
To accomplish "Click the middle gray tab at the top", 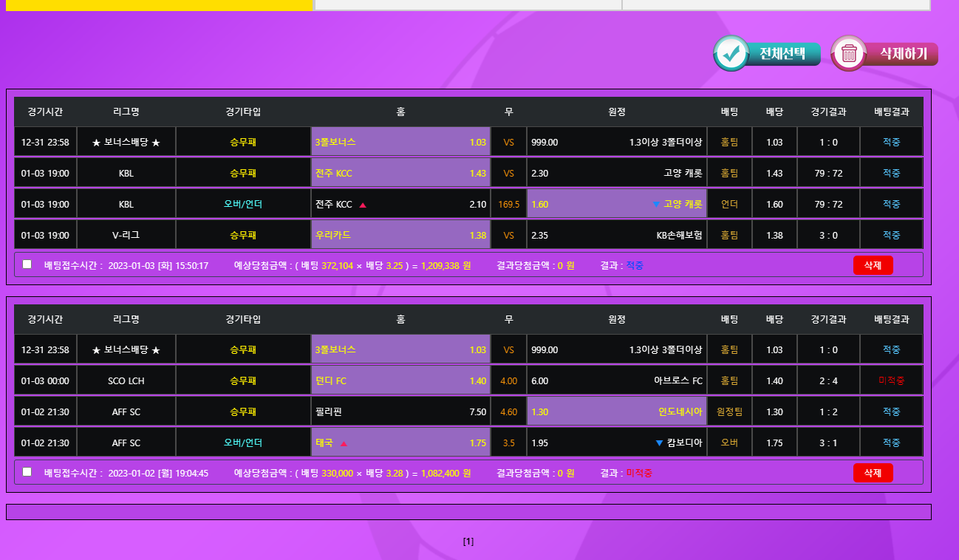I will (468, 5).
